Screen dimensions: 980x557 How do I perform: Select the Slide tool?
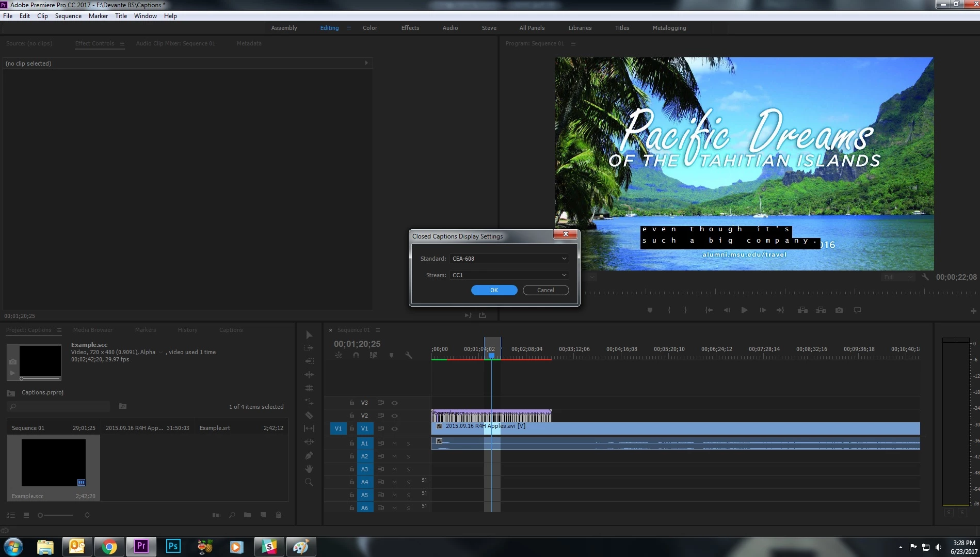point(309,442)
